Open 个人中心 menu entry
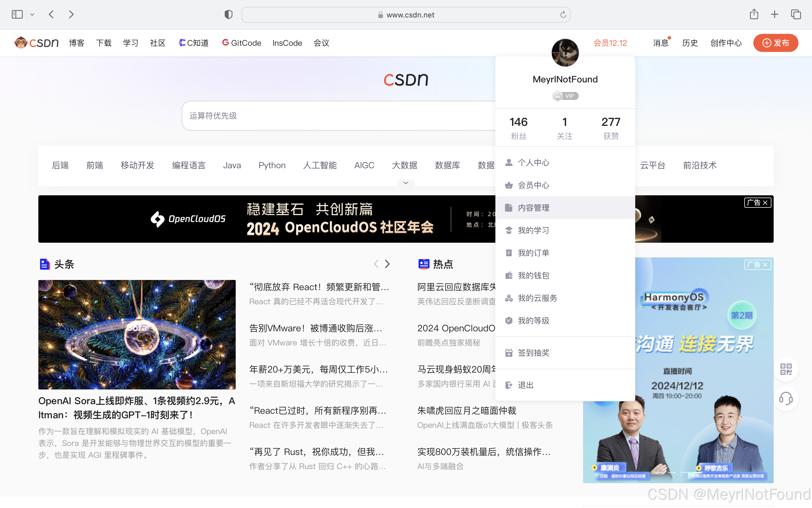The image size is (812, 508). tap(565, 163)
